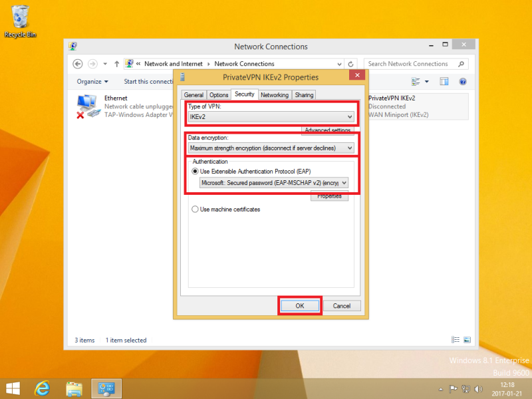Screen dimensions: 532x399
Task: Open the Organize menu
Action: (x=92, y=81)
